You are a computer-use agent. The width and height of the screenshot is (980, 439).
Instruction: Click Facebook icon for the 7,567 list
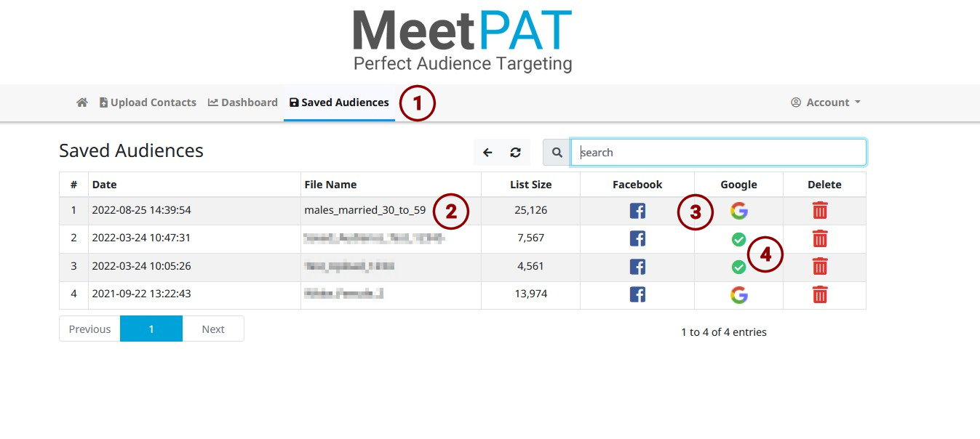[637, 238]
